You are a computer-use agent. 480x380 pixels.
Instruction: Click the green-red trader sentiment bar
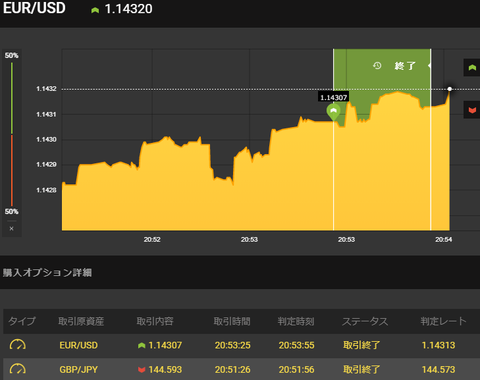click(x=12, y=134)
